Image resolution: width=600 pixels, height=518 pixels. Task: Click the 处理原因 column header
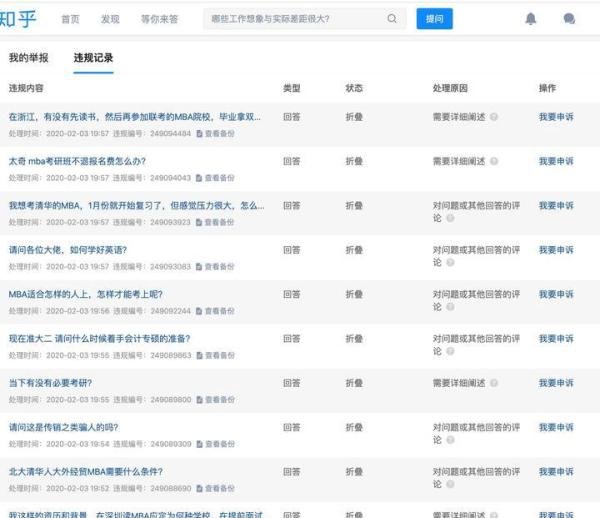pyautogui.click(x=450, y=88)
